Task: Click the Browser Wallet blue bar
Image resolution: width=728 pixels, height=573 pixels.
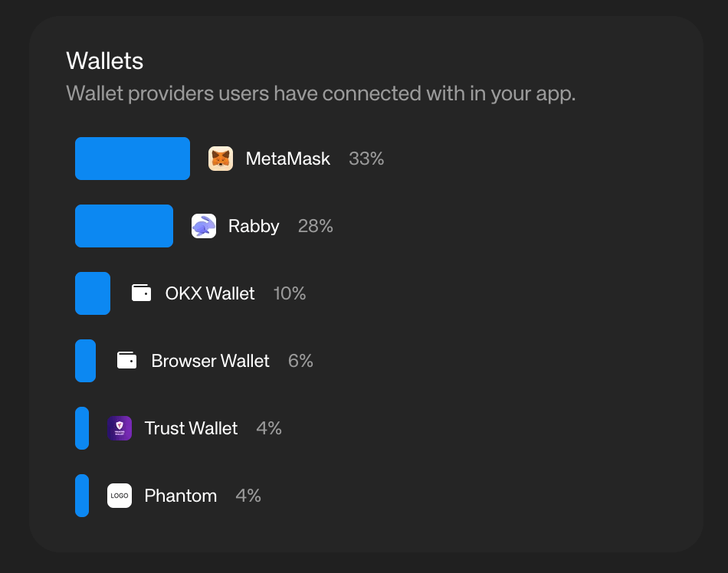Action: coord(86,361)
